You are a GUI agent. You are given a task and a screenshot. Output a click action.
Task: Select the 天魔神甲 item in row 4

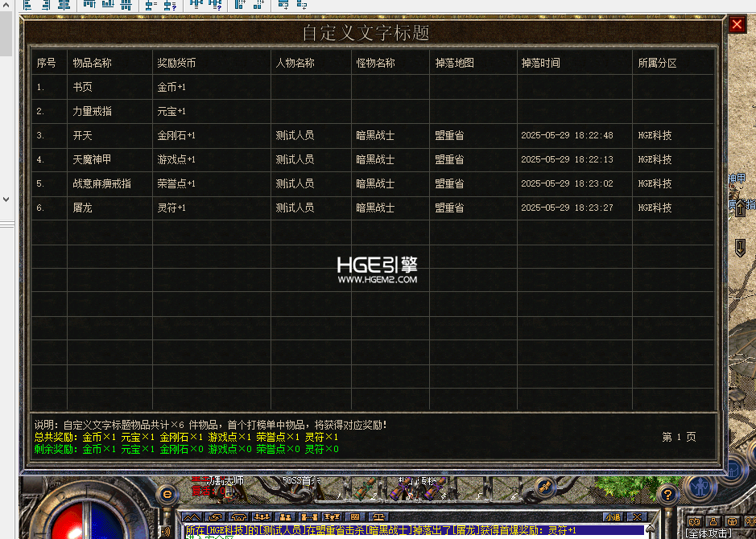pyautogui.click(x=92, y=159)
